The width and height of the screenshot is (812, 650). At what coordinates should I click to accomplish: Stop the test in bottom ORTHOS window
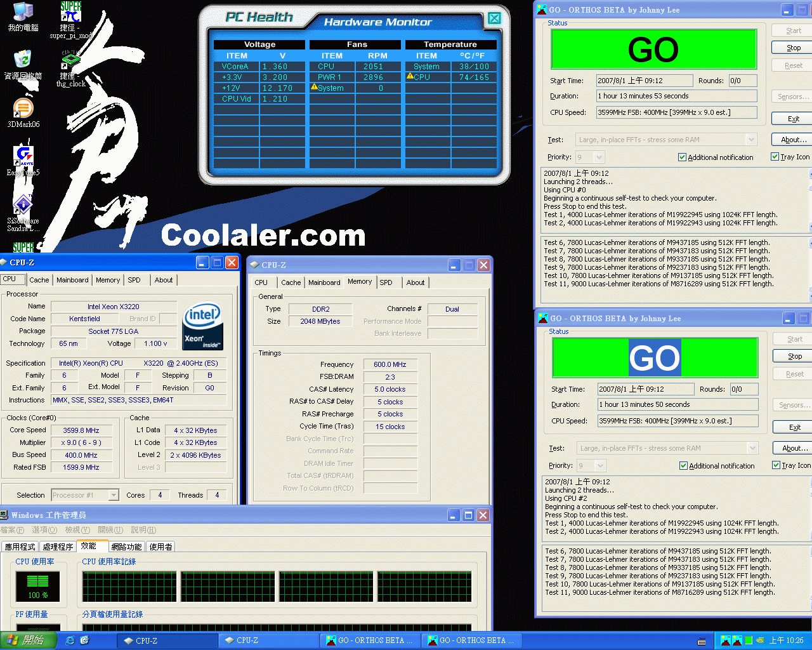click(794, 356)
